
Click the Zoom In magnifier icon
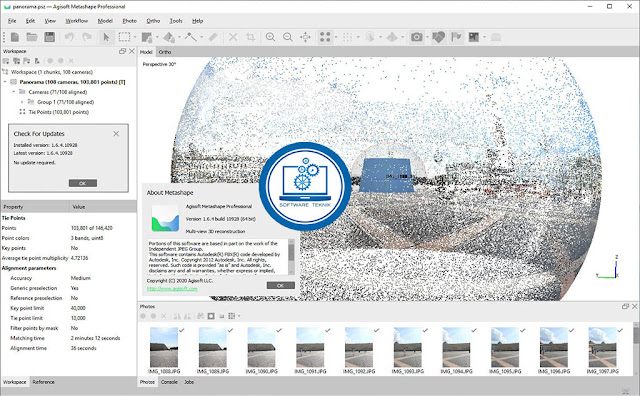coord(270,37)
